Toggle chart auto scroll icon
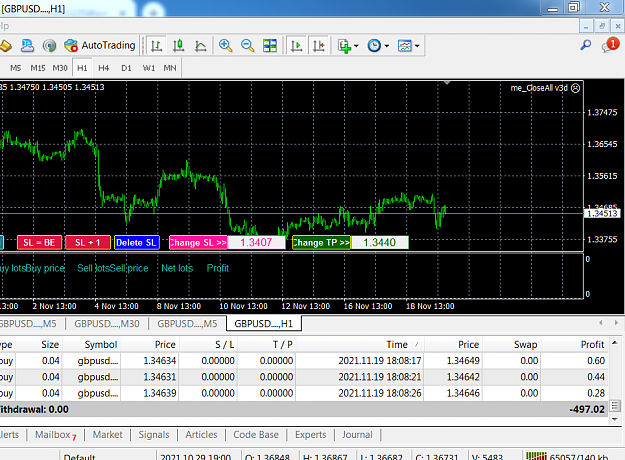The height and width of the screenshot is (460, 625). click(x=297, y=46)
